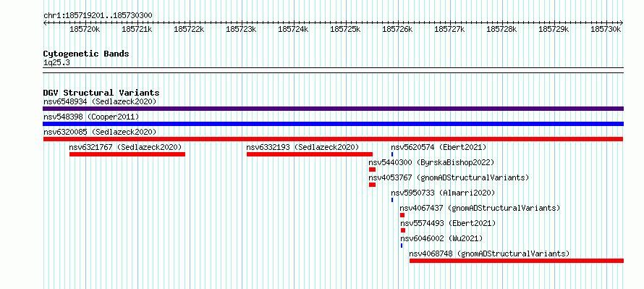The width and height of the screenshot is (644, 289).
Task: Select the dark purple nsv6548934 variant bar
Action: tap(333, 109)
